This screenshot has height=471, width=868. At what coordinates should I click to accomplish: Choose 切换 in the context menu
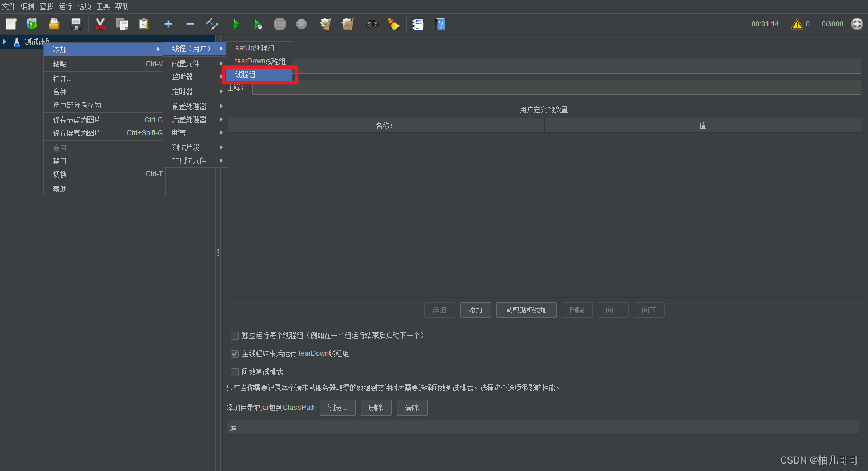[105, 174]
